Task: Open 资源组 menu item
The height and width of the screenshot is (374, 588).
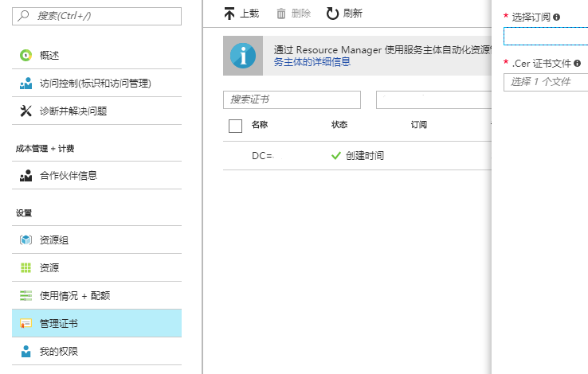Action: pos(96,240)
